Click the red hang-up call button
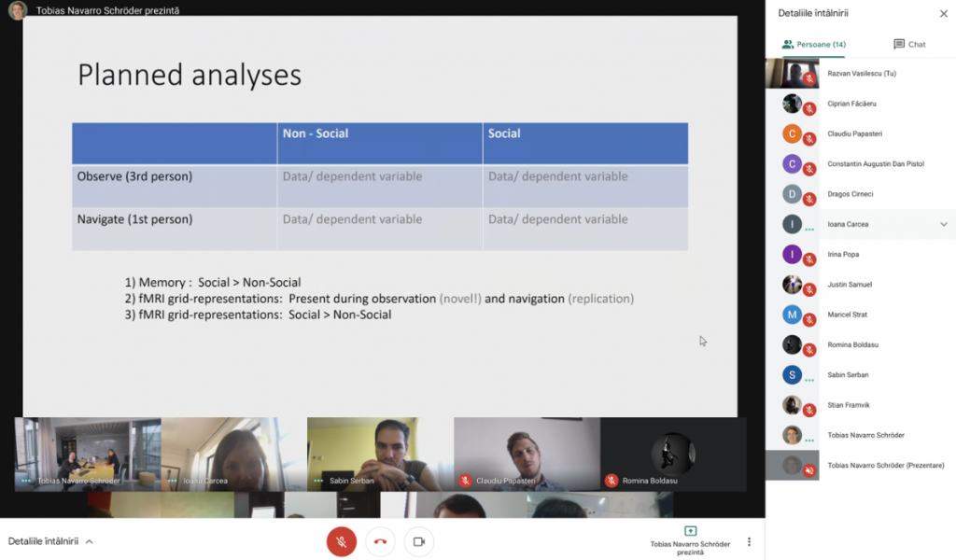This screenshot has height=560, width=956. click(x=380, y=541)
